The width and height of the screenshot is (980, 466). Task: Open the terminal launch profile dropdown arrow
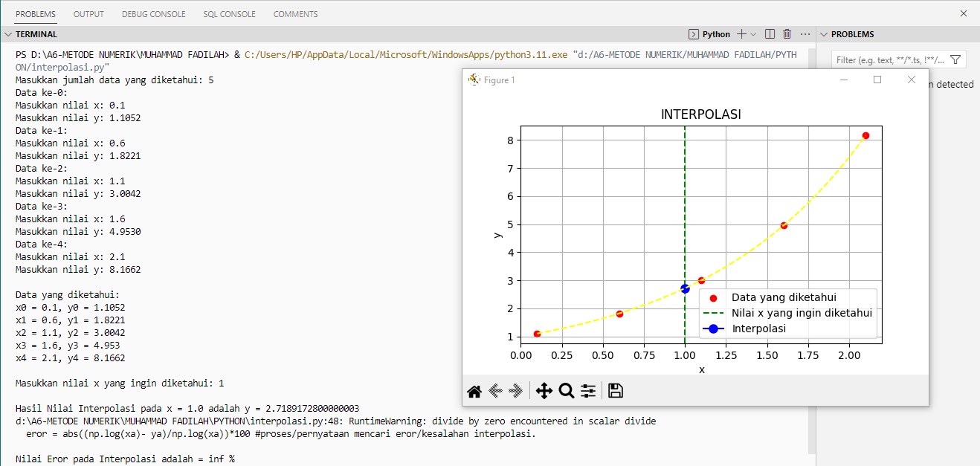coord(753,34)
